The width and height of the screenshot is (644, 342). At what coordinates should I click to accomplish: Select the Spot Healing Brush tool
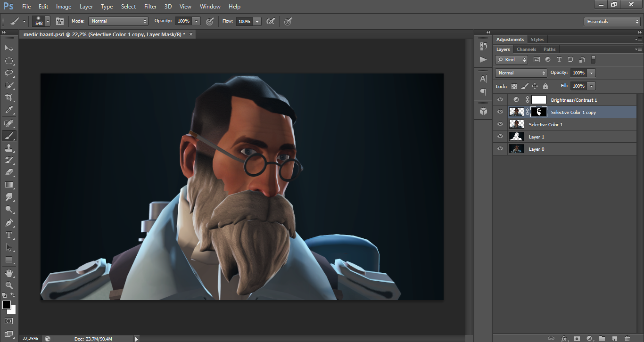coord(9,123)
